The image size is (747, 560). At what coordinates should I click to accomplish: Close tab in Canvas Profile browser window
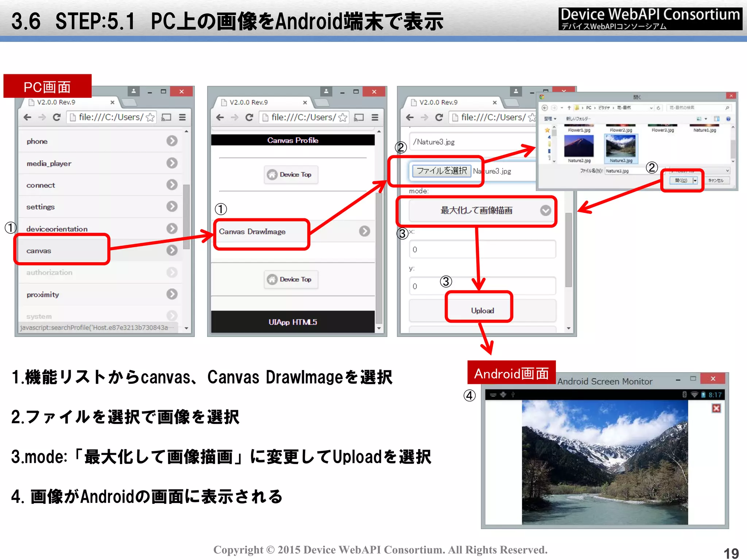305,102
